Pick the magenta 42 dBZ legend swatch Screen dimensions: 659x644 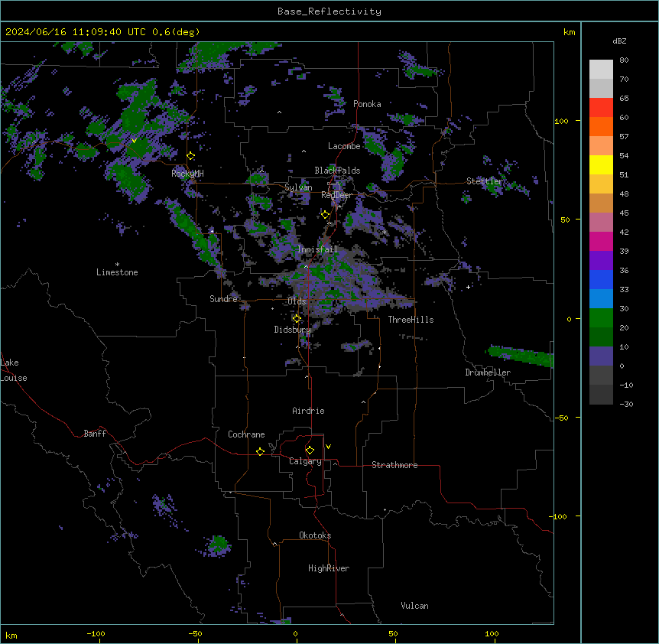(x=601, y=241)
